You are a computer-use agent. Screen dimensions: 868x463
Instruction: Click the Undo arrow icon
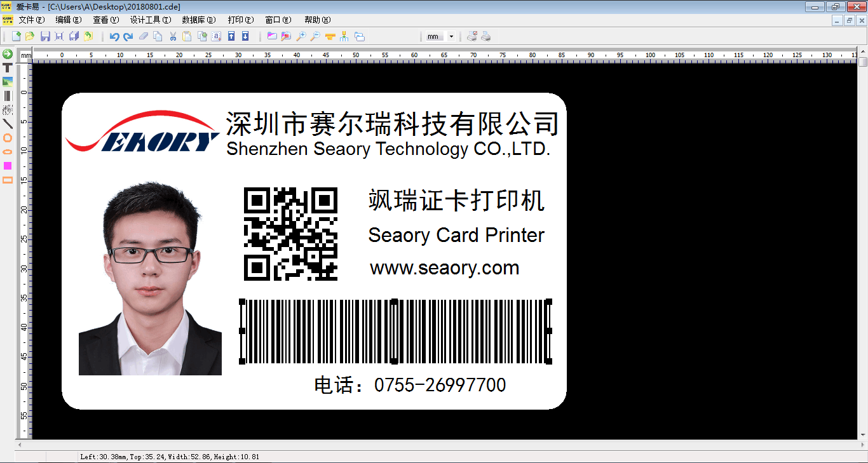point(114,37)
